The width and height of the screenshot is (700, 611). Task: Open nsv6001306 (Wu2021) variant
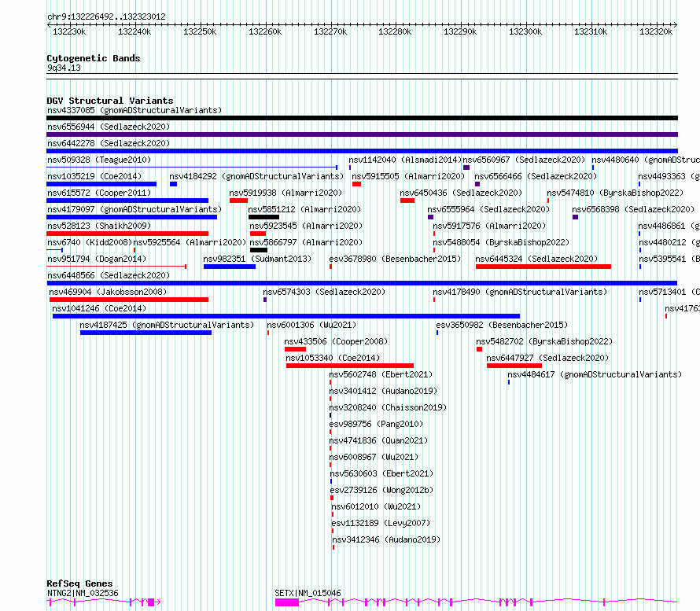311,325
